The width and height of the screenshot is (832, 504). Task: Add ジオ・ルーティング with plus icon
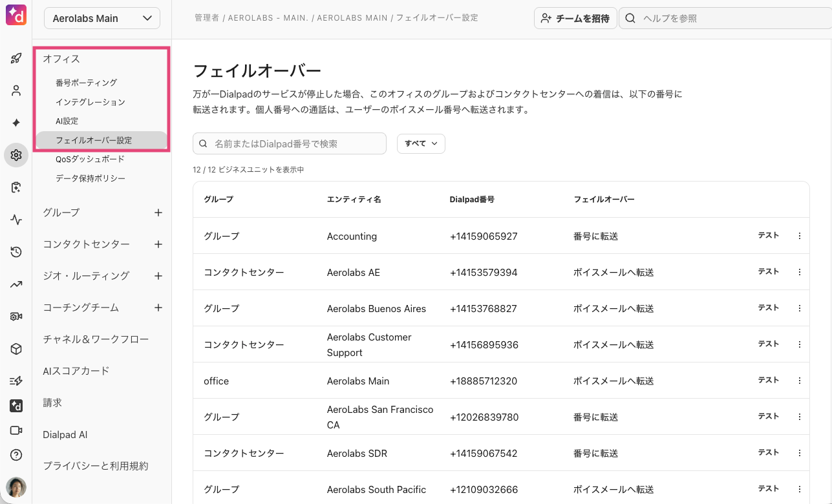pyautogui.click(x=158, y=276)
